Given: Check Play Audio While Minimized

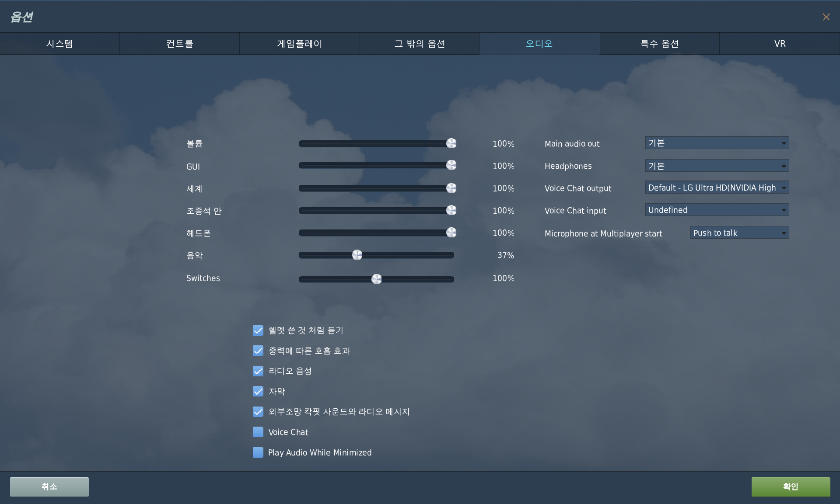Looking at the screenshot, I should tap(258, 452).
